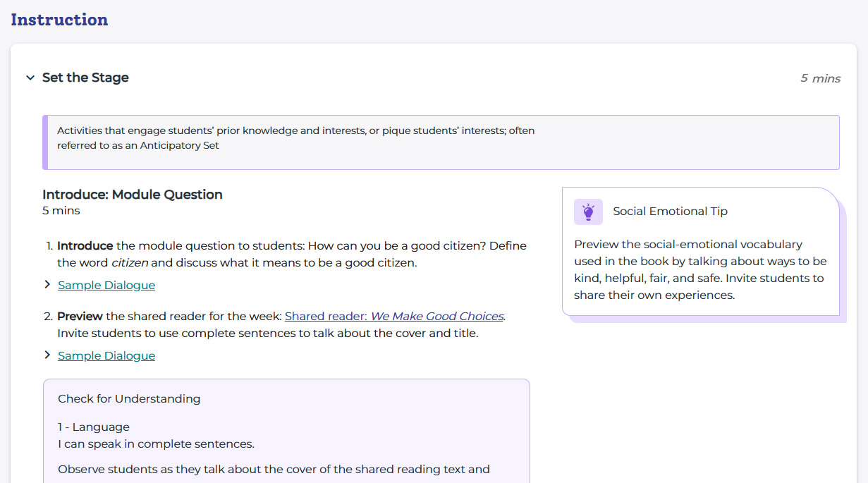Expand the first Sample Dialogue chevron arrow
Viewport: 868px width, 483px height.
pyautogui.click(x=47, y=285)
